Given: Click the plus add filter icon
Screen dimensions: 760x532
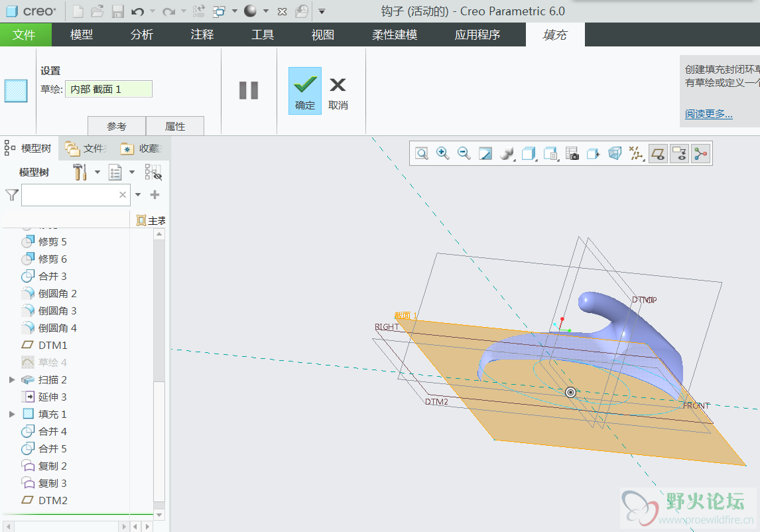Looking at the screenshot, I should click(x=155, y=194).
